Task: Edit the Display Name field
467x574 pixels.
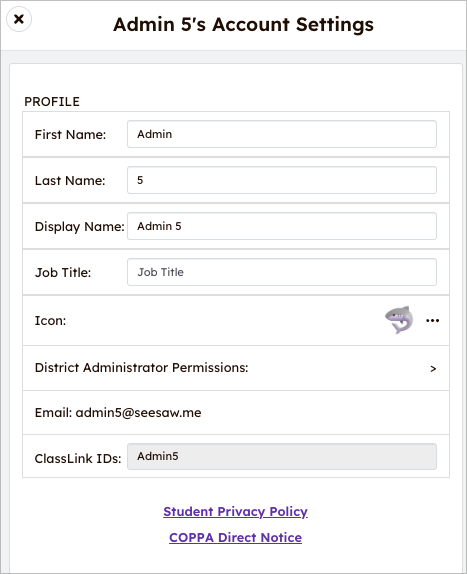Action: pyautogui.click(x=282, y=226)
